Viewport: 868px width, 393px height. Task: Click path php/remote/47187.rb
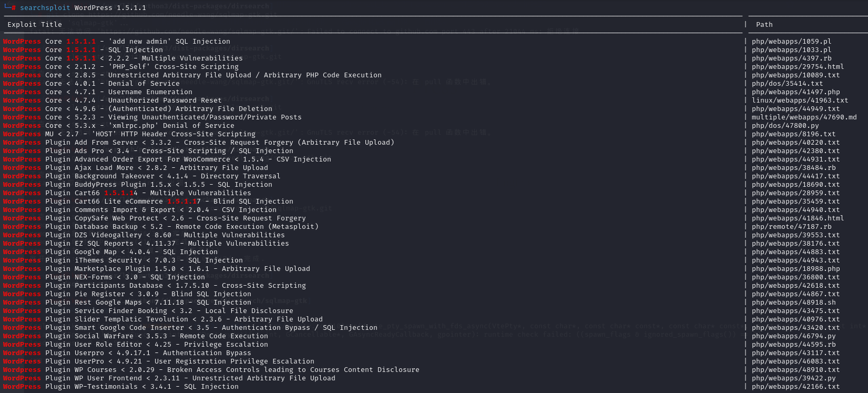pos(791,226)
